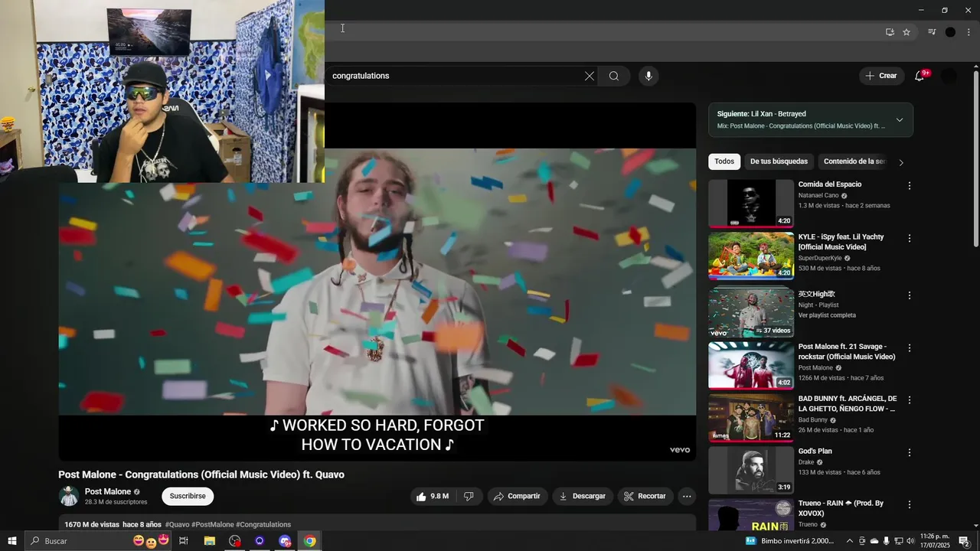980x551 pixels.
Task: Clear the YouTube search box with X
Action: coord(589,76)
